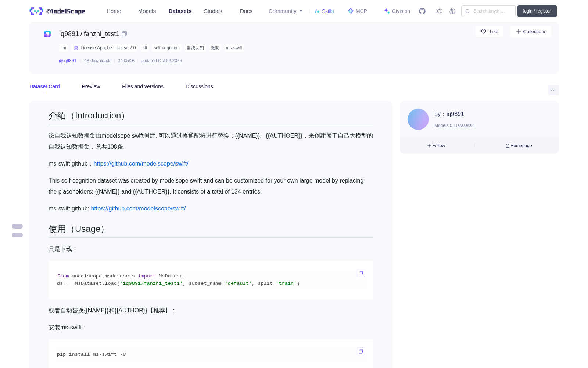Open the @iq9891 author link
588x368 pixels.
tap(68, 61)
